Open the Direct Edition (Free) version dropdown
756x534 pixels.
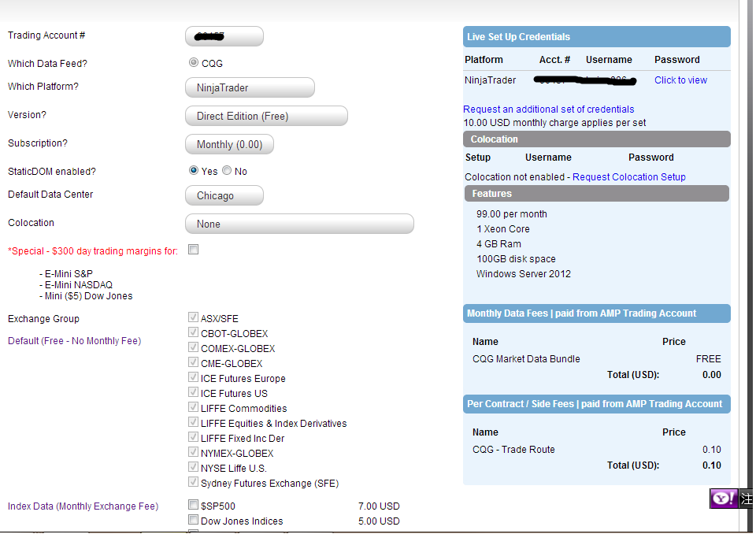(266, 116)
